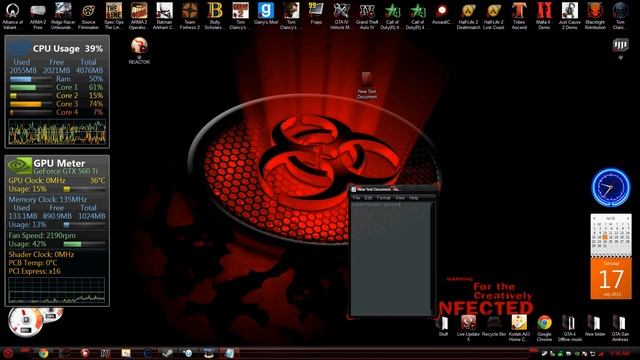The image size is (640, 360).
Task: Open the Recycle Bin
Action: coord(493,326)
